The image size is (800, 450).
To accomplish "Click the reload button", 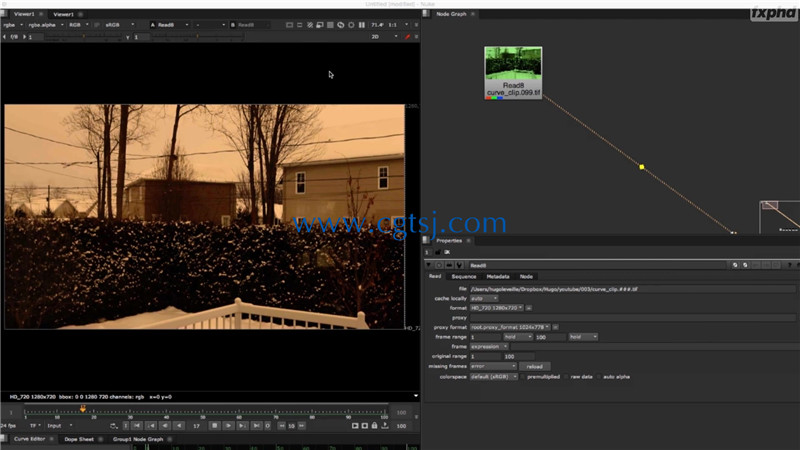I will click(534, 366).
